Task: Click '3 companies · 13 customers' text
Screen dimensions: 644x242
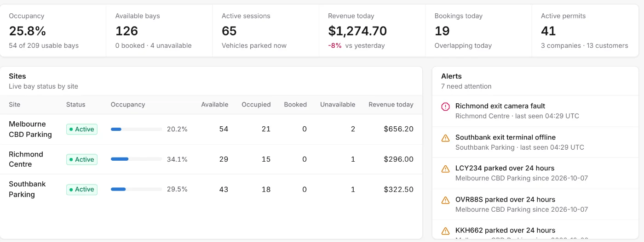Action: coord(584,45)
